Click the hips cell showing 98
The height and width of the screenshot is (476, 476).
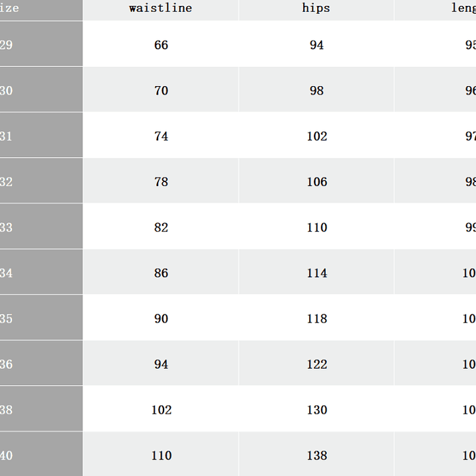[316, 91]
